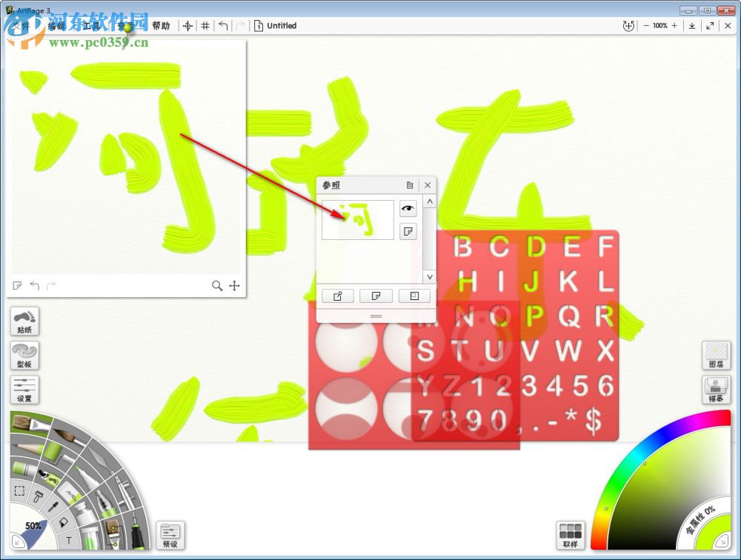Collapse the 参照 panel via its bottom handle

376,316
